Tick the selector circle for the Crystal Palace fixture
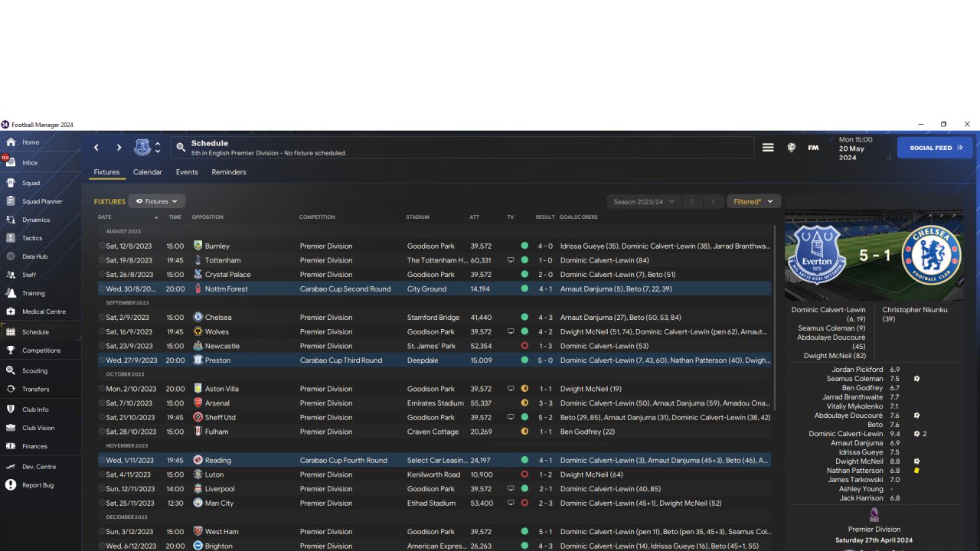Screen dimensions: 980x551 pyautogui.click(x=102, y=275)
